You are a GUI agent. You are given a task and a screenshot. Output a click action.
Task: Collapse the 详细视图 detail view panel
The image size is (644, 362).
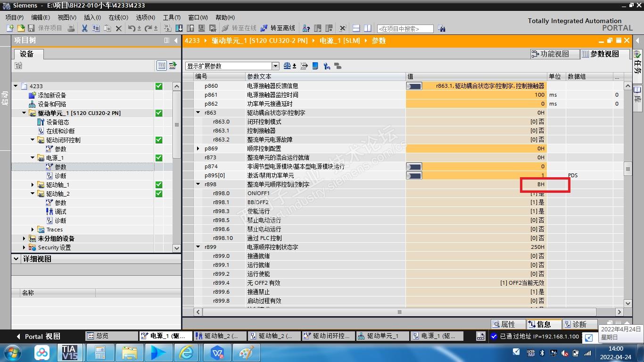16,259
